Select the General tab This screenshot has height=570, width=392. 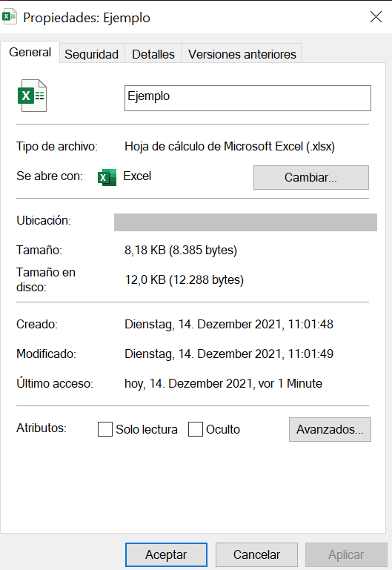(30, 53)
